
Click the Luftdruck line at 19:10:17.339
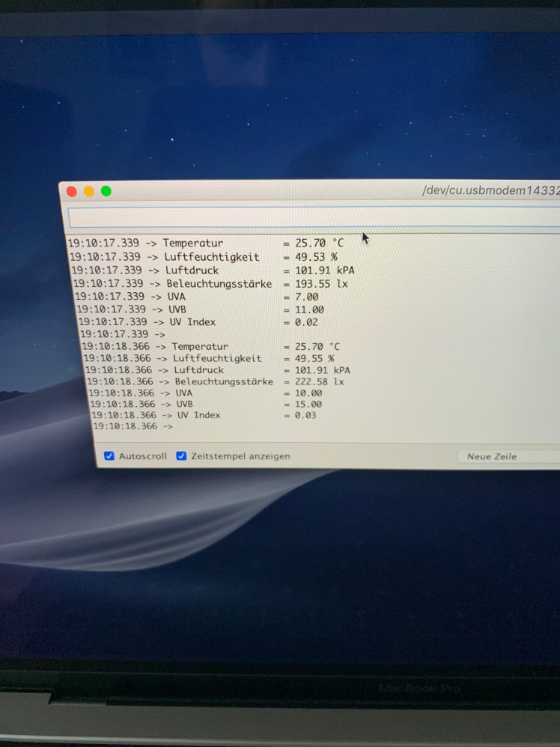point(204,270)
